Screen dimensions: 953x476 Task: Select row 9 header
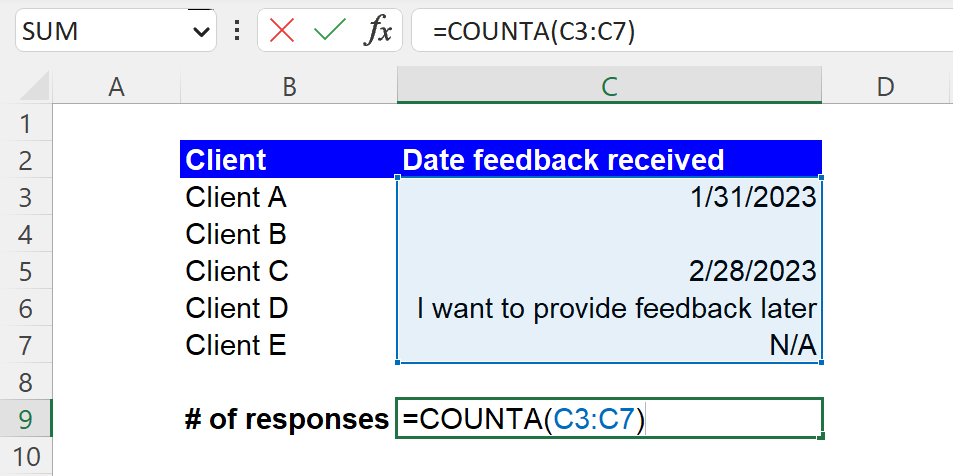pyautogui.click(x=26, y=419)
